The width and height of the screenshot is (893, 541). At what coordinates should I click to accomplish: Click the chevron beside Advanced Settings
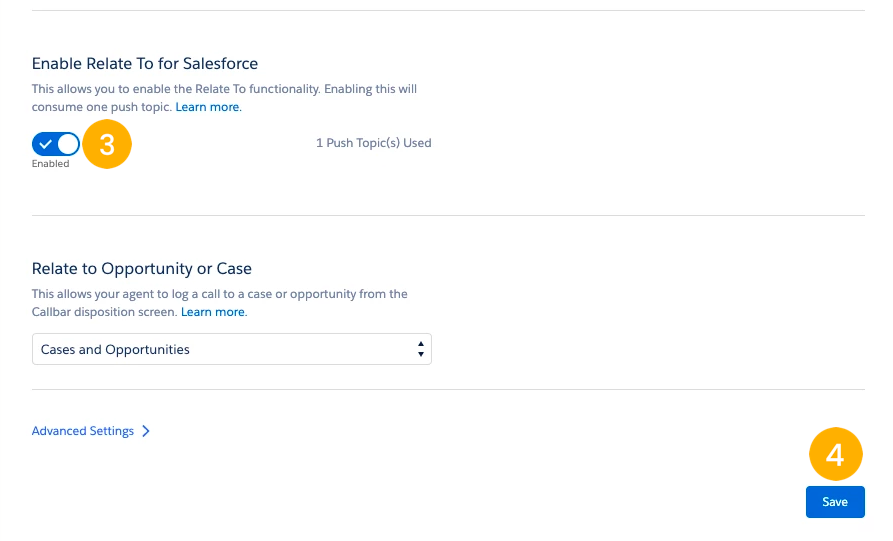(146, 431)
